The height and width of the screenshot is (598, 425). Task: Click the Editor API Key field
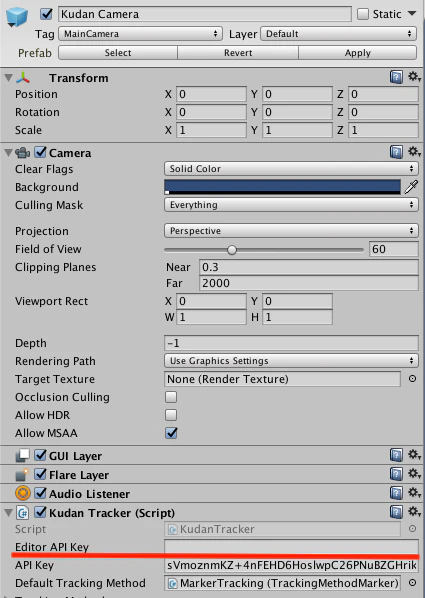[x=291, y=546]
